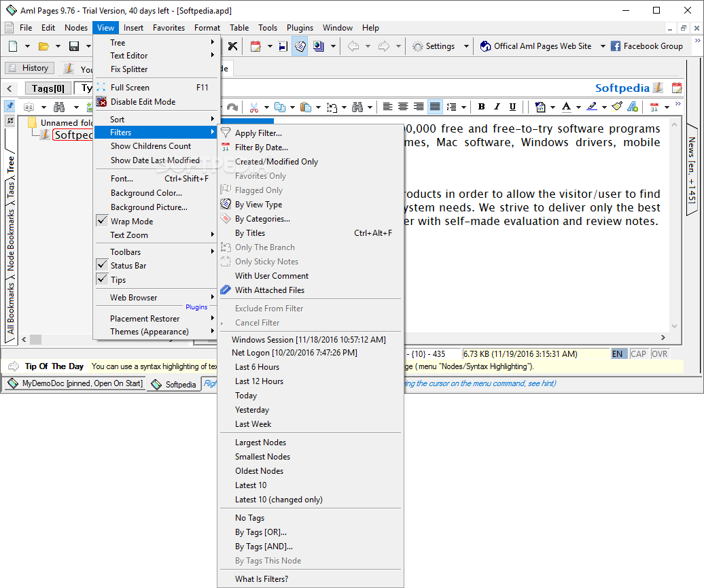Screen dimensions: 704x588
Task: Click the Cut scissors icon
Action: (253, 107)
